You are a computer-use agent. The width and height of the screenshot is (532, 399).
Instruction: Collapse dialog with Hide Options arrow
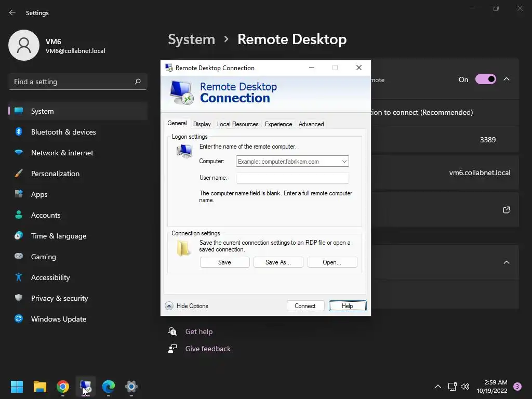click(169, 306)
